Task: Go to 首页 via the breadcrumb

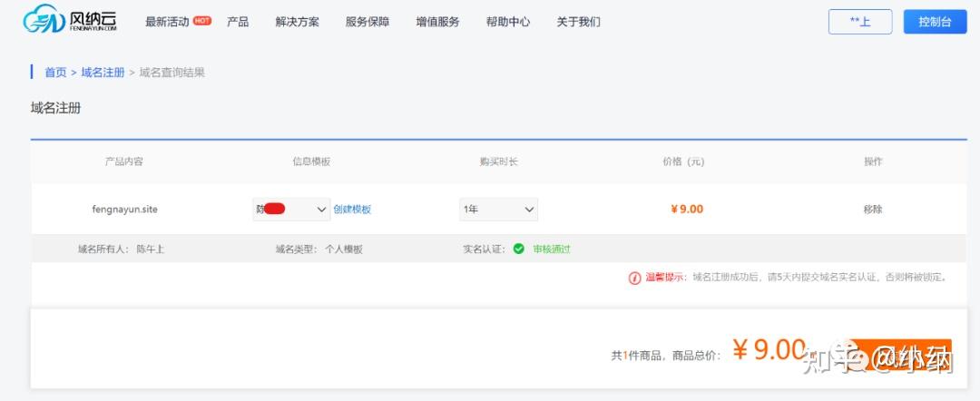Action: coord(55,73)
